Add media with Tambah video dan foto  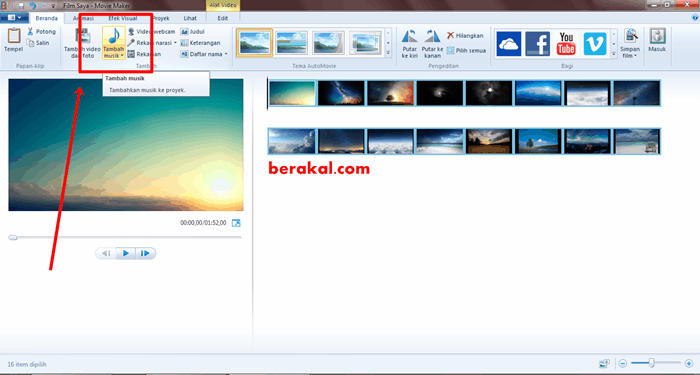click(83, 43)
